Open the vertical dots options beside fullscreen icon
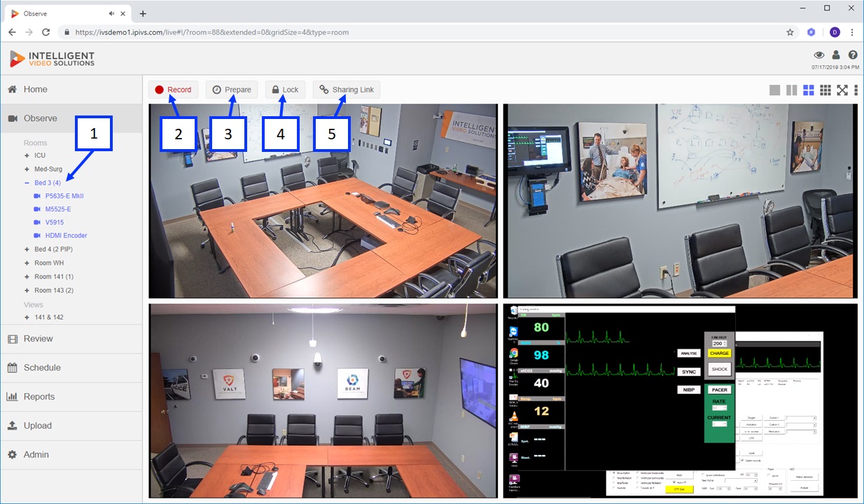 [856, 90]
